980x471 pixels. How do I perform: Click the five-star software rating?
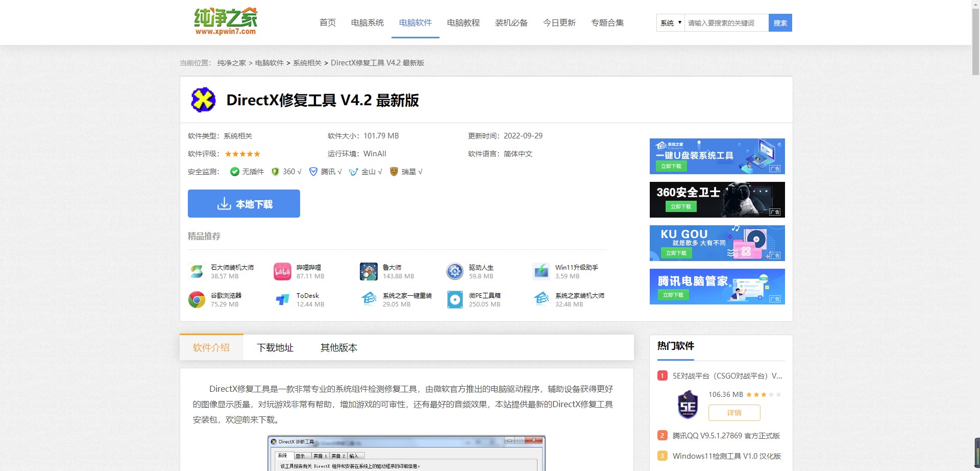click(x=243, y=154)
